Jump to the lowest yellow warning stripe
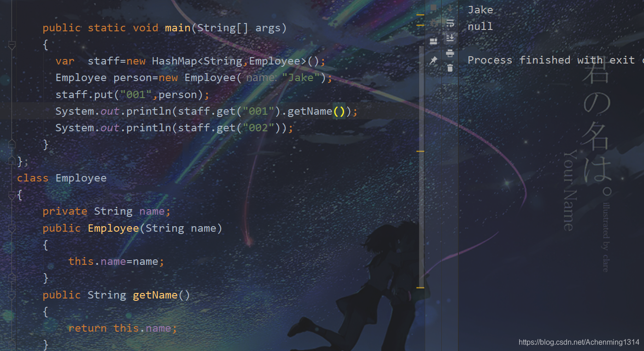 pyautogui.click(x=420, y=287)
